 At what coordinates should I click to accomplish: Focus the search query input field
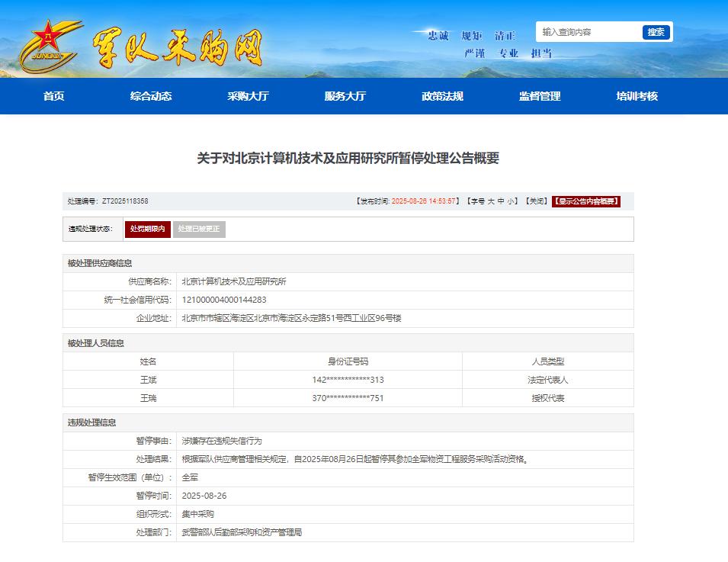pyautogui.click(x=588, y=32)
